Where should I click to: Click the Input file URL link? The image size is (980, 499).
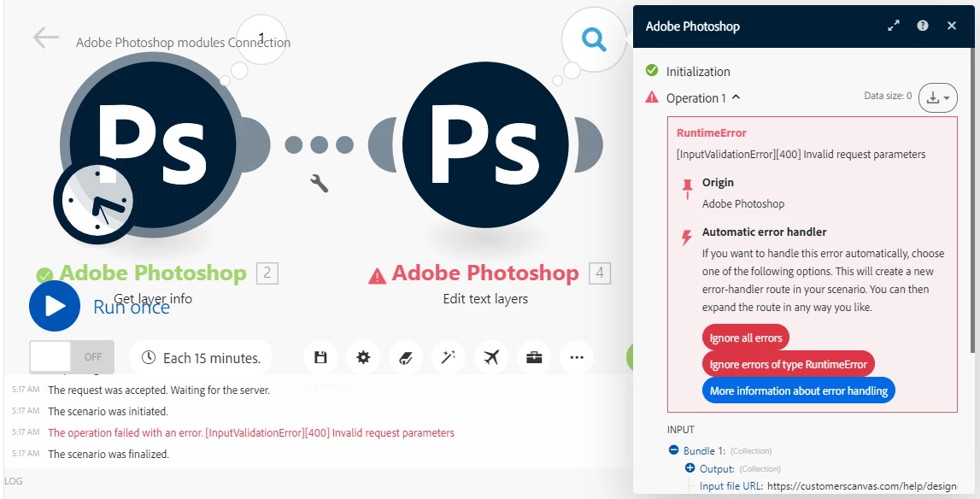pyautogui.click(x=862, y=486)
